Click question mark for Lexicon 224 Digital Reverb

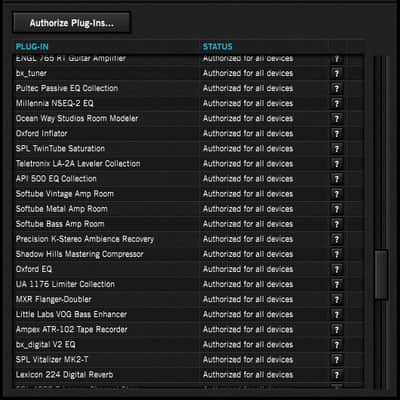click(337, 375)
